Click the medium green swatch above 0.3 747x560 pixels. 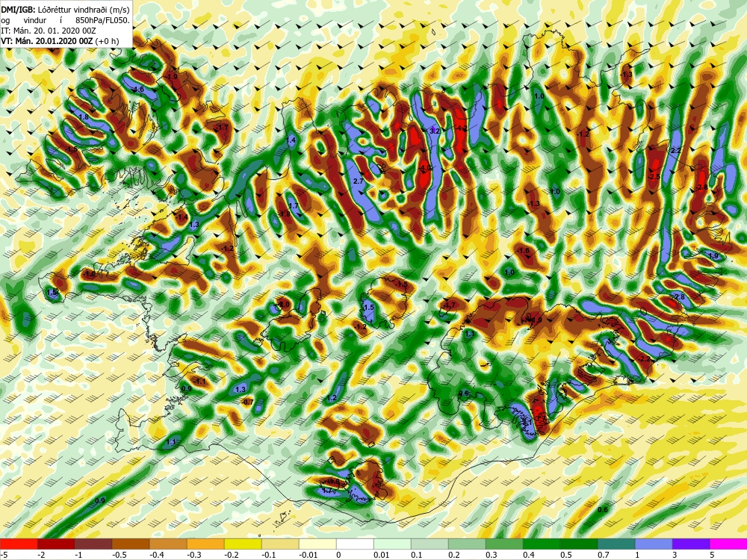504,544
